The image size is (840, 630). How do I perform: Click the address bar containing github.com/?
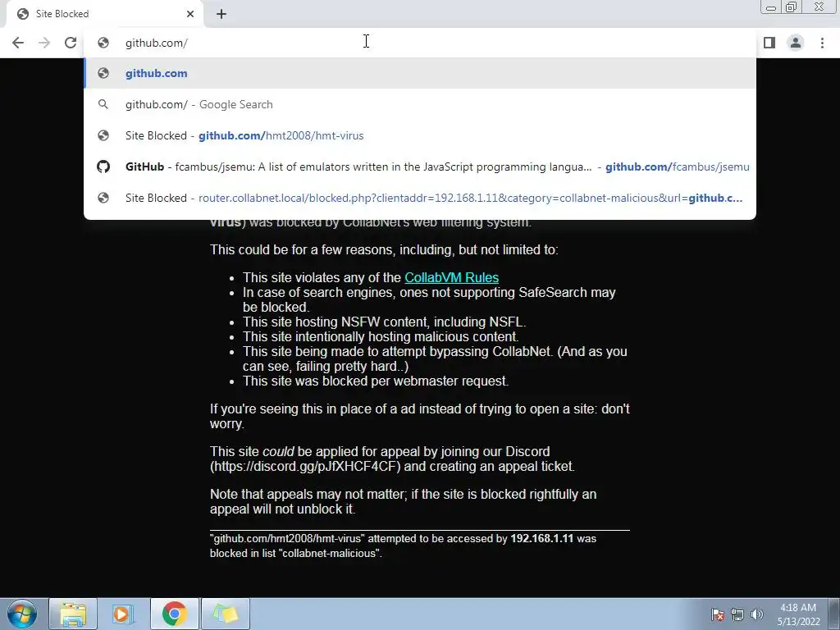419,43
